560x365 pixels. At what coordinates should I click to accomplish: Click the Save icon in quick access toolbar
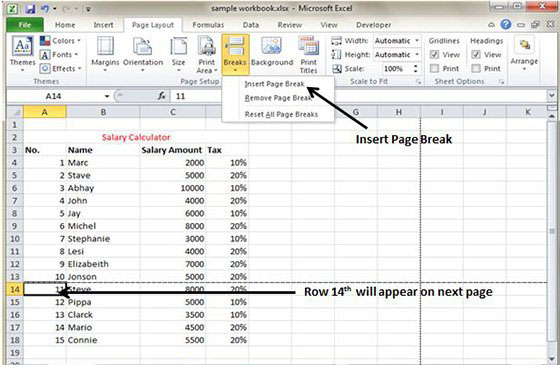tap(30, 9)
